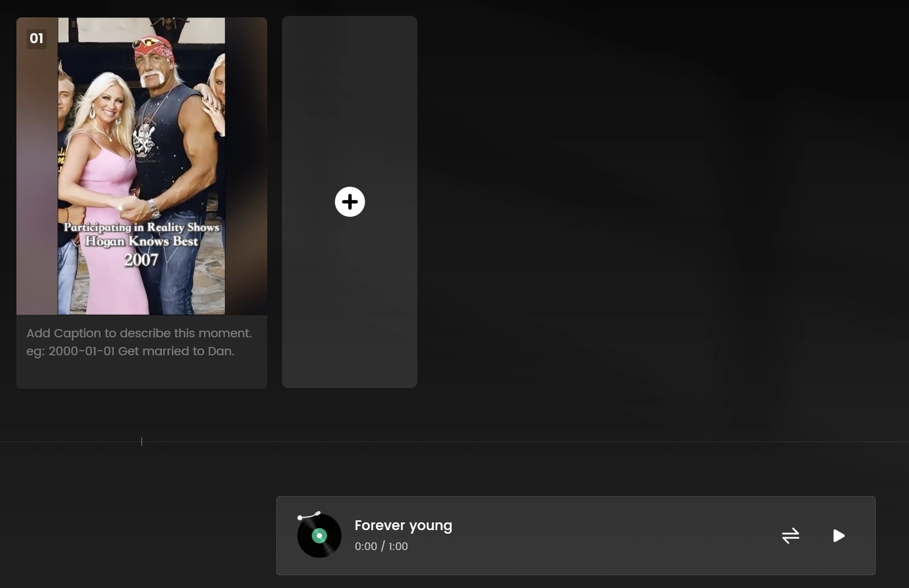Click the Participating in Reality Shows text
Screen dimensions: 909x588
click(141, 227)
